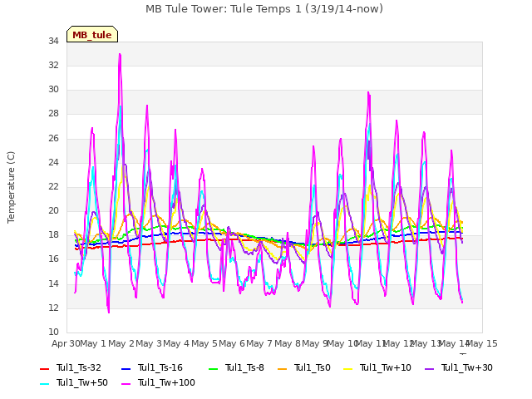Image resolution: width=532 pixels, height=399 pixels.
Task: Click the 30 y-axis tick label
Action: (x=53, y=90)
